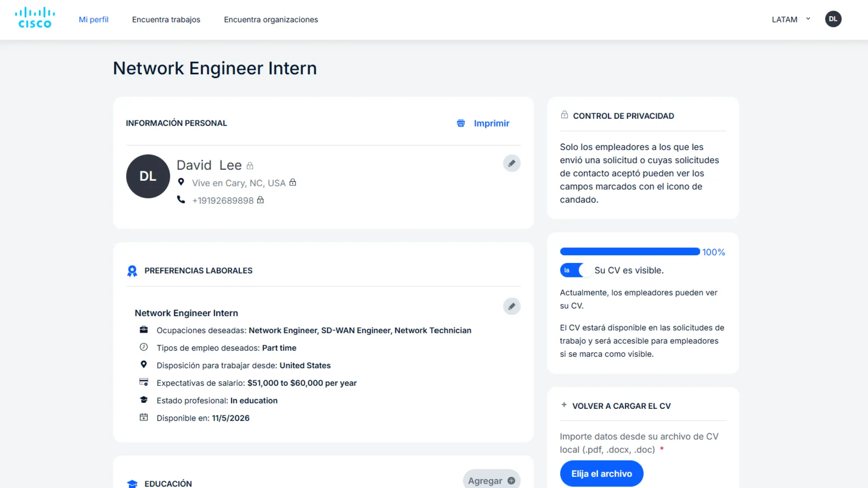Click the briefcase icon for Ocupaciones deseadas
Screen dimensions: 868x488
point(144,329)
